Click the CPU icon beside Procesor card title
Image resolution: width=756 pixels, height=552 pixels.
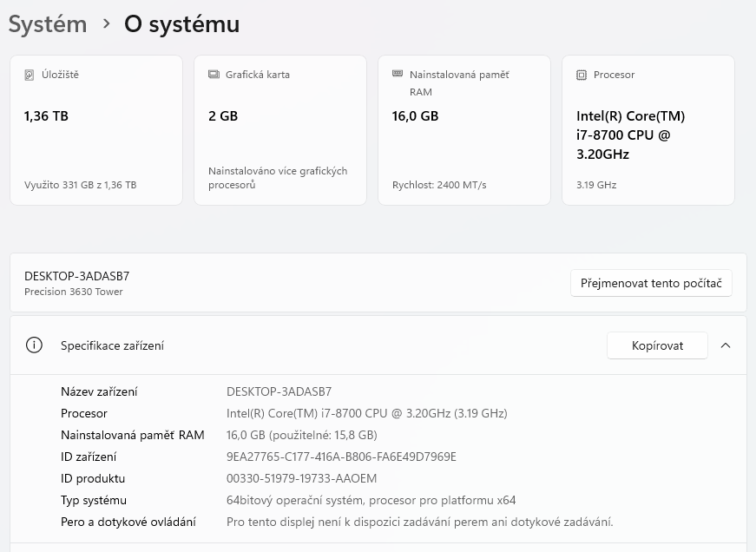coord(582,76)
